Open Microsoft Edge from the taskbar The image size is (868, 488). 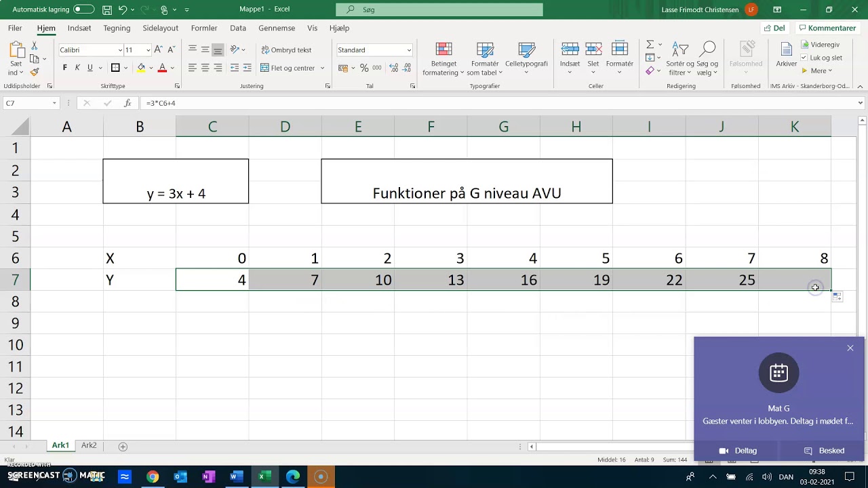click(293, 477)
